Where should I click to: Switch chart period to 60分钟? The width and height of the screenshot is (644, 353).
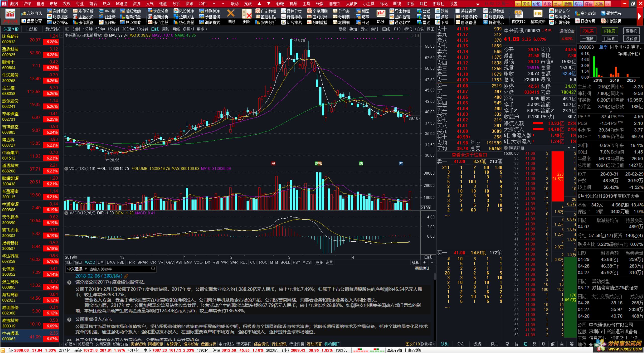point(142,29)
